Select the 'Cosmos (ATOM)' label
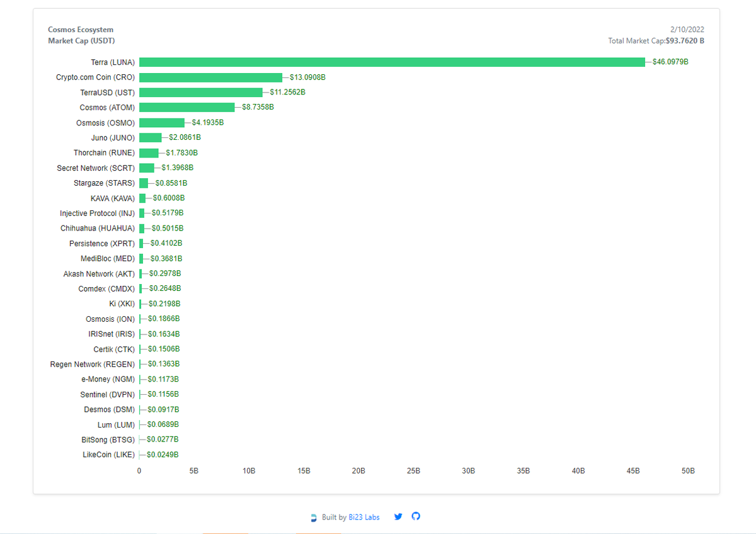 (107, 108)
